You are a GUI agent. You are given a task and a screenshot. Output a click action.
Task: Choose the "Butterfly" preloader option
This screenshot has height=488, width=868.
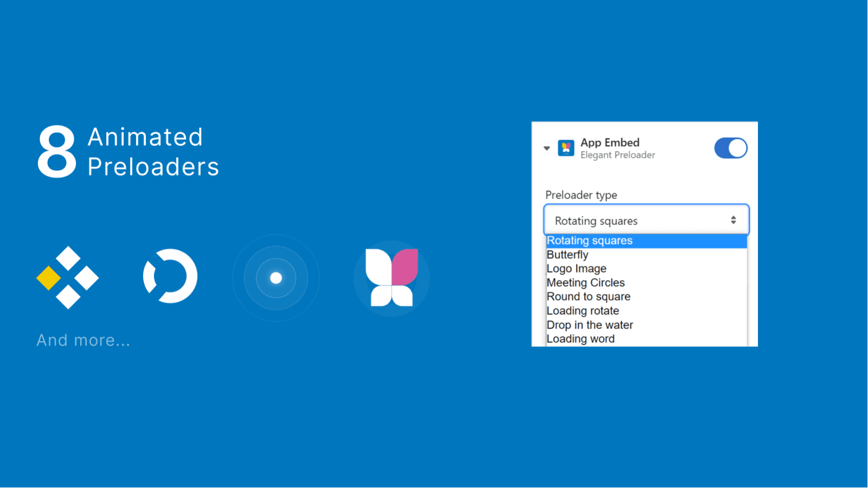point(567,254)
